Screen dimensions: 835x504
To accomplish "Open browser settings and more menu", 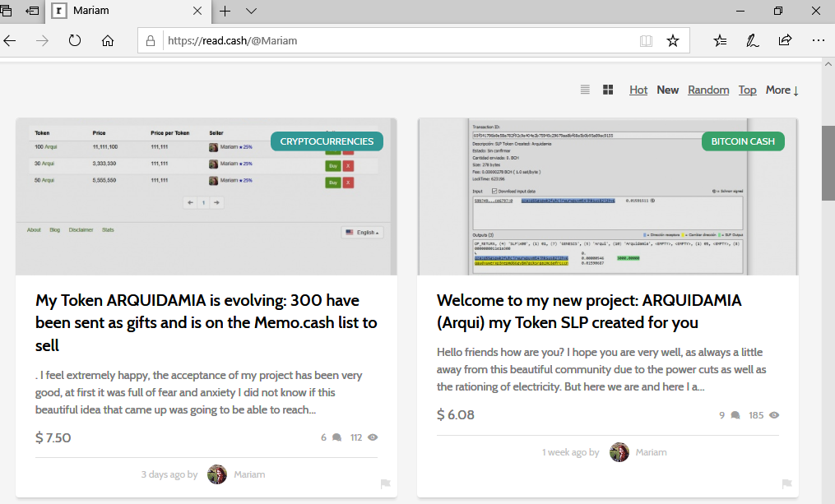I will [818, 40].
